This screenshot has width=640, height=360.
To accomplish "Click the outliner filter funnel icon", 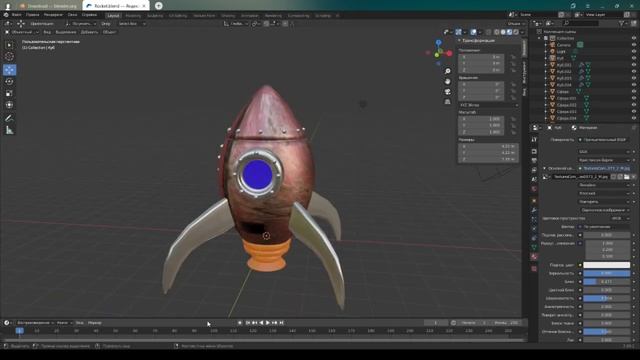I will (x=622, y=24).
